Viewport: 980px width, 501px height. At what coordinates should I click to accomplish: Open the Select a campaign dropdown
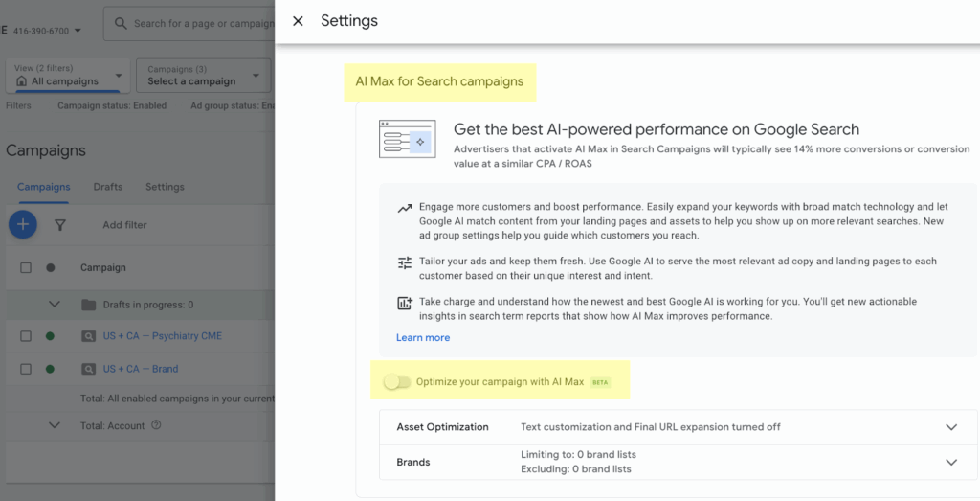pos(204,76)
